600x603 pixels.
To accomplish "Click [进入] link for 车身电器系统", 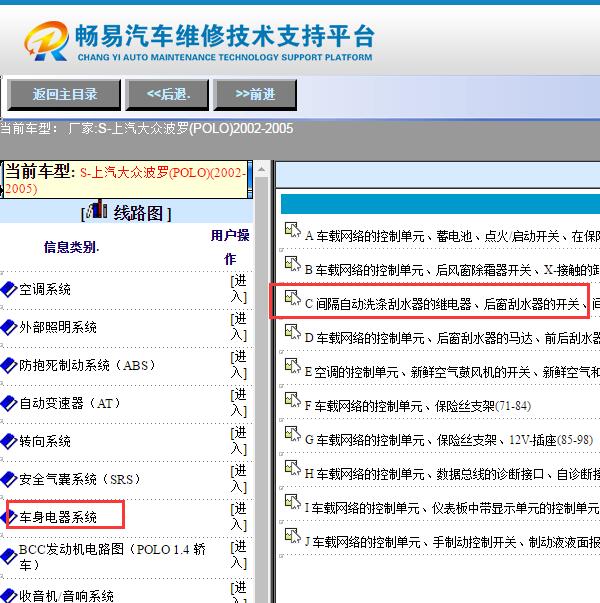I will [x=239, y=517].
